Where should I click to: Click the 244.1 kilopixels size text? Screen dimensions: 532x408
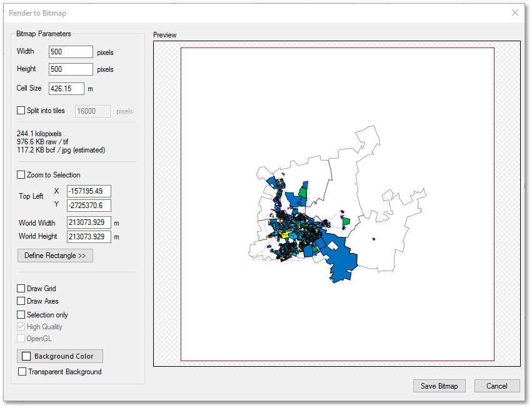point(39,134)
